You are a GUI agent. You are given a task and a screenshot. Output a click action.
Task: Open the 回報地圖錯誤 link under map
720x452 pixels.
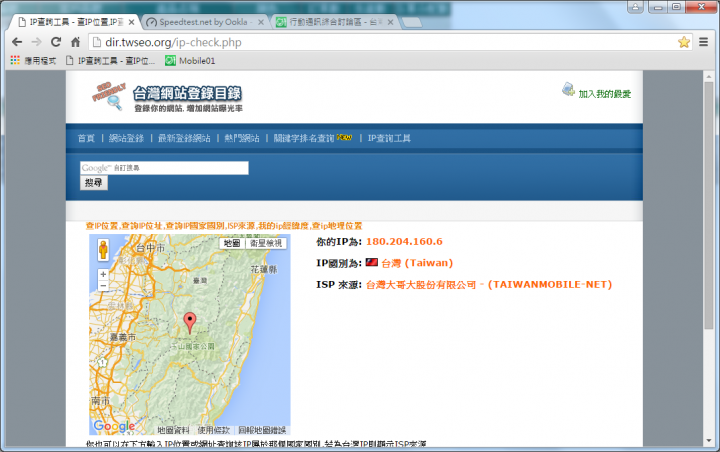(262, 430)
